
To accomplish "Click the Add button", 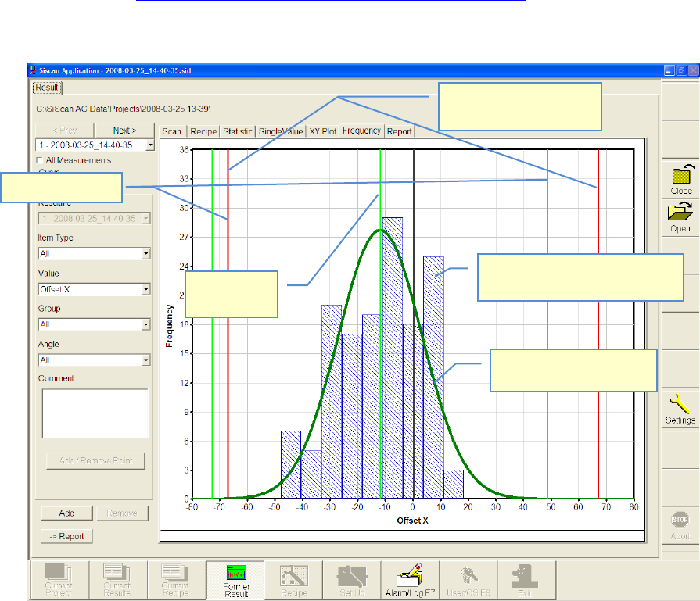I will (x=66, y=513).
